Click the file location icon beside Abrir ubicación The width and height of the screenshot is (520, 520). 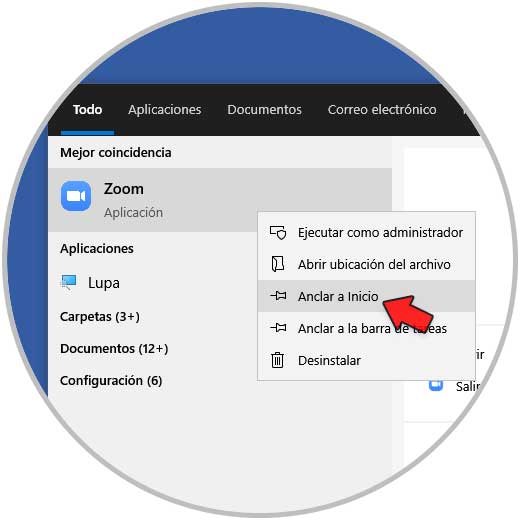pos(278,264)
